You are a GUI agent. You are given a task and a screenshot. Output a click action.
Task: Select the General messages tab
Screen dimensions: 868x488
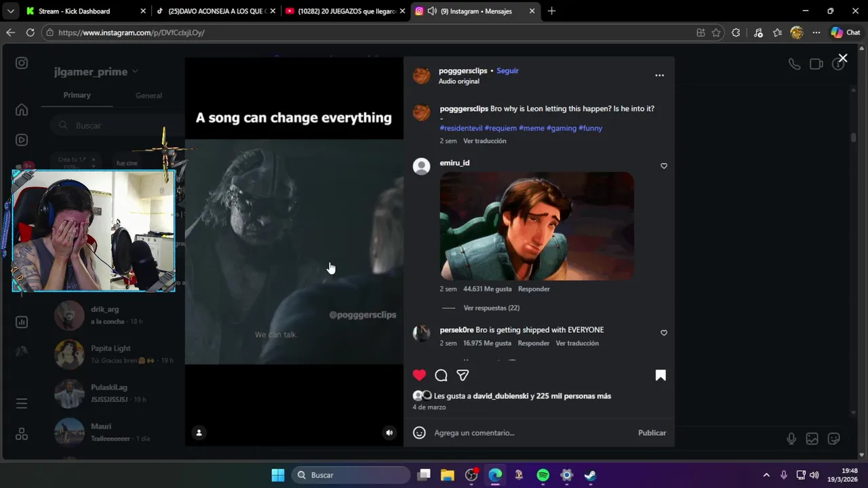pos(149,96)
